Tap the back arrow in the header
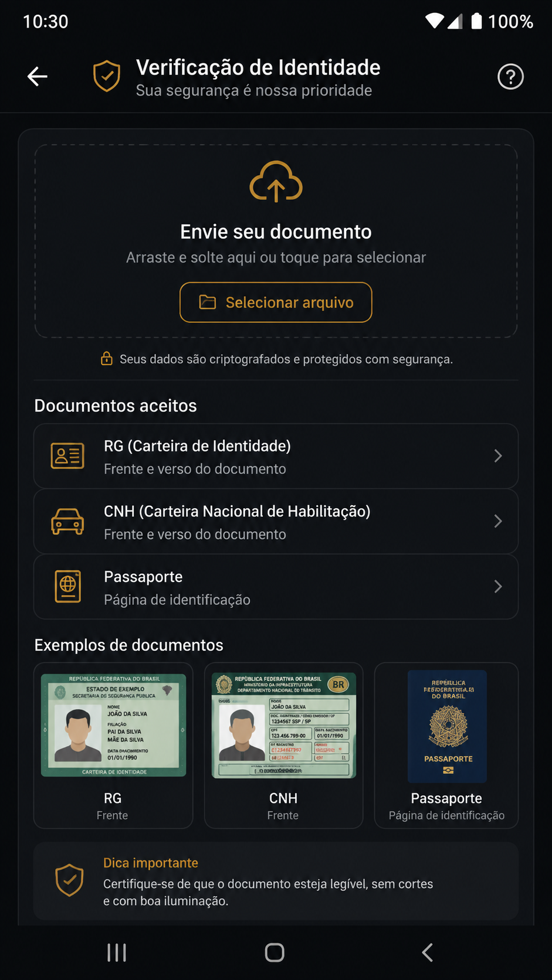Screen dimensions: 552x980 (37, 76)
